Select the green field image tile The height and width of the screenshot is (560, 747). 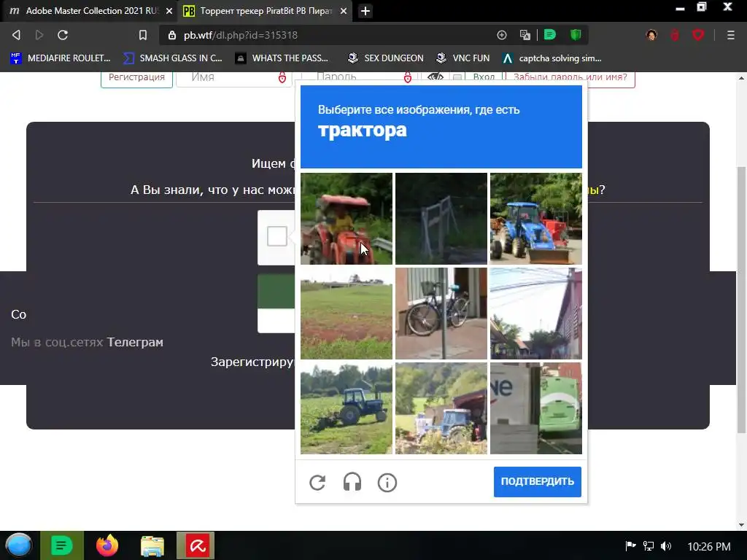click(x=347, y=314)
